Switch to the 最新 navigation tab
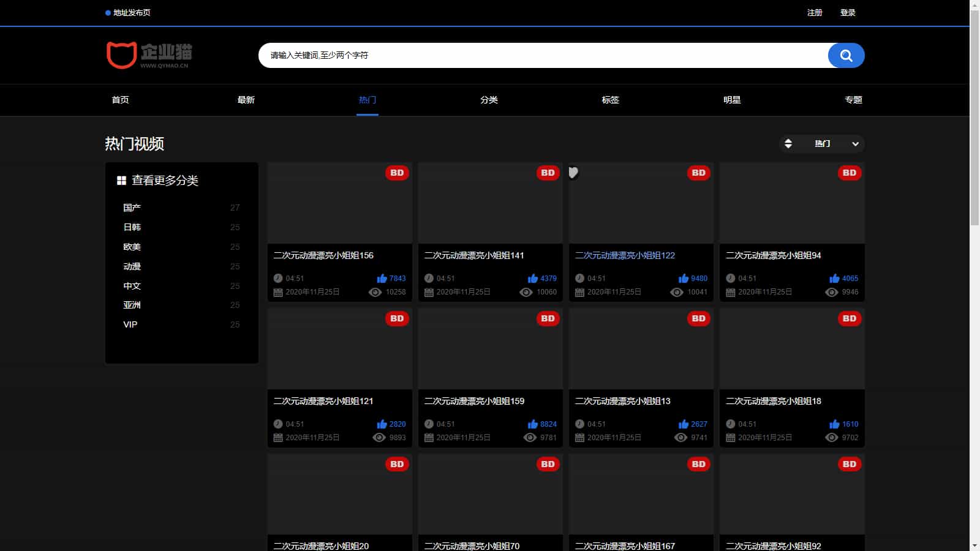Viewport: 980px width, 551px height. point(246,100)
